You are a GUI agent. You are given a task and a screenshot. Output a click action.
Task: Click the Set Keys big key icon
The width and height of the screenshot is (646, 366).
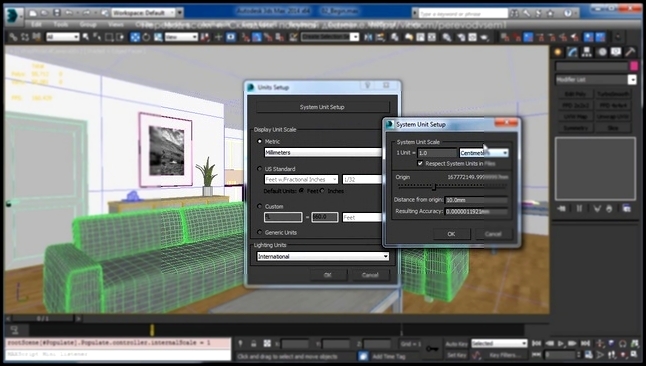[432, 349]
